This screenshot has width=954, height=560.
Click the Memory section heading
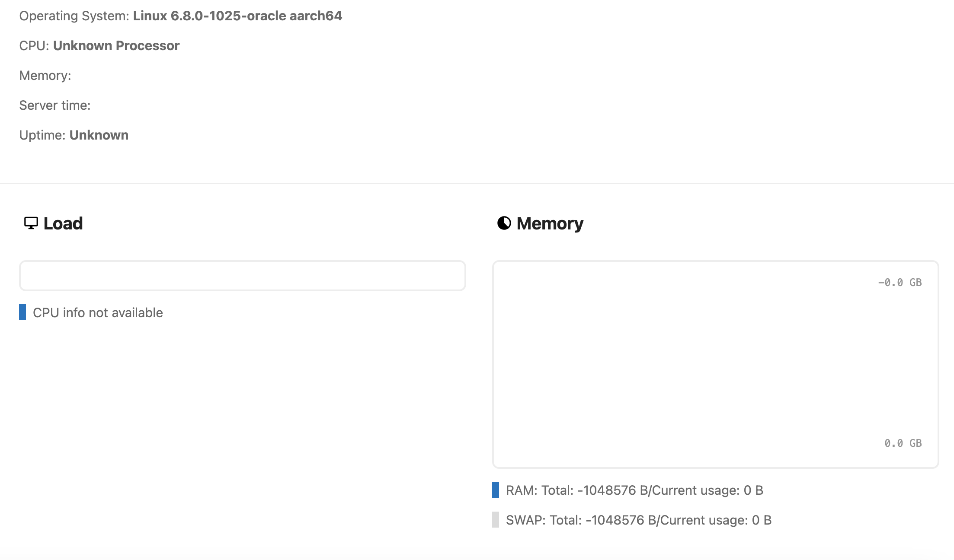tap(550, 223)
